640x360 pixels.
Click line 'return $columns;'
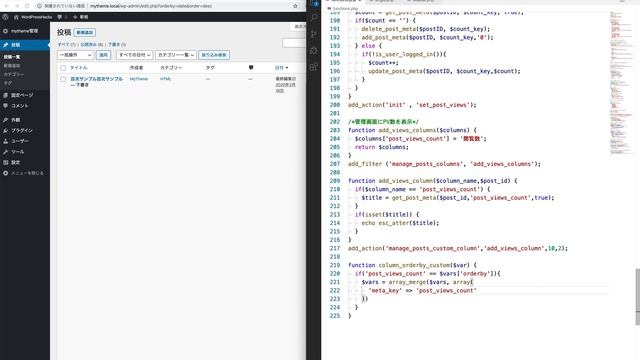382,147
